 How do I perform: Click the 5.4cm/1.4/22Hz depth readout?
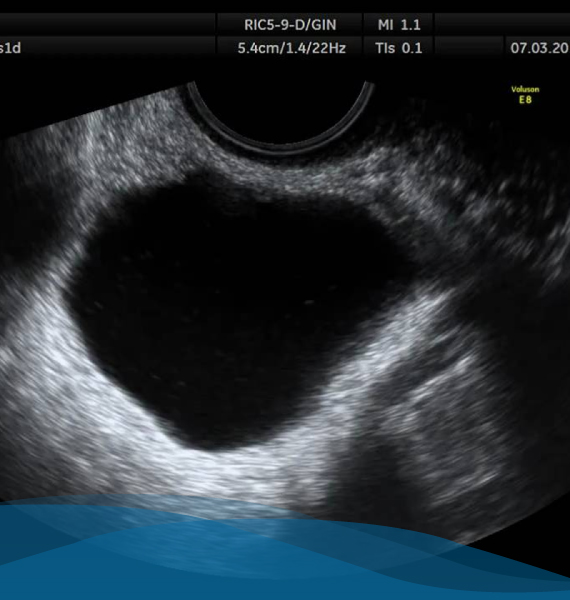point(292,48)
